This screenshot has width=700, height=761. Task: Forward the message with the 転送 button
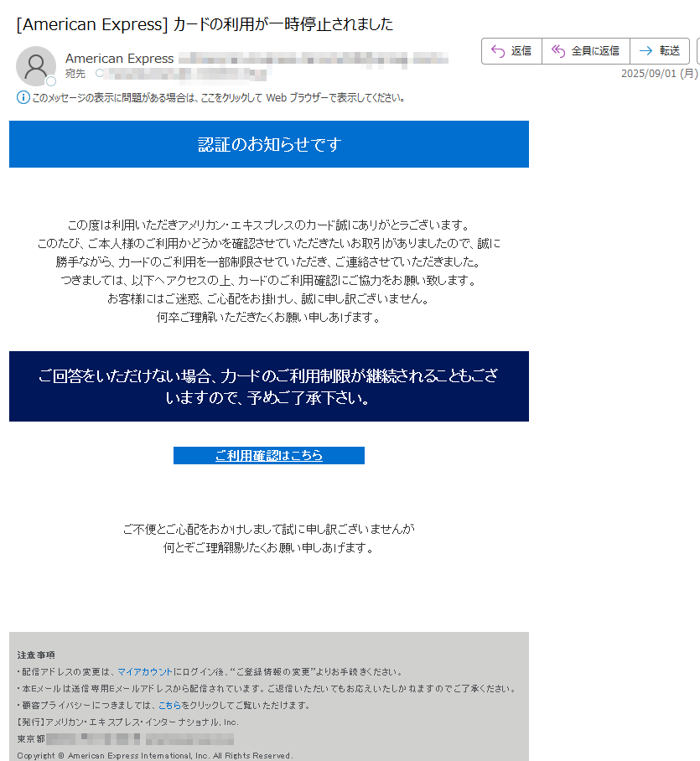[x=660, y=51]
